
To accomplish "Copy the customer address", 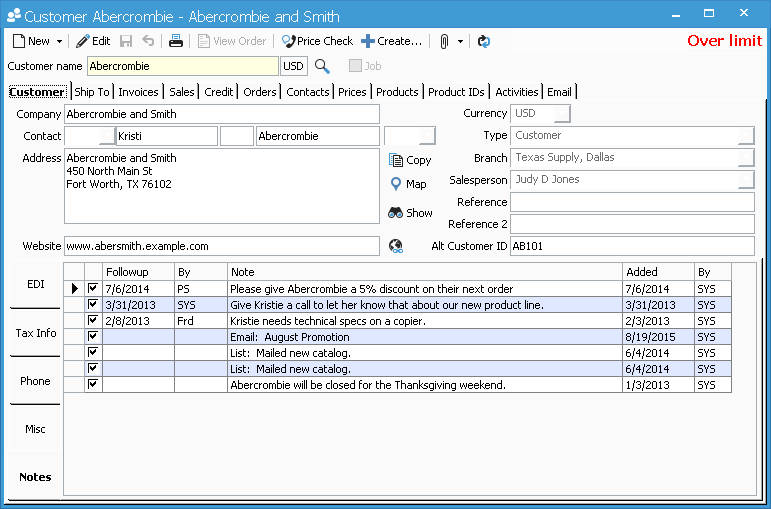I will [409, 160].
